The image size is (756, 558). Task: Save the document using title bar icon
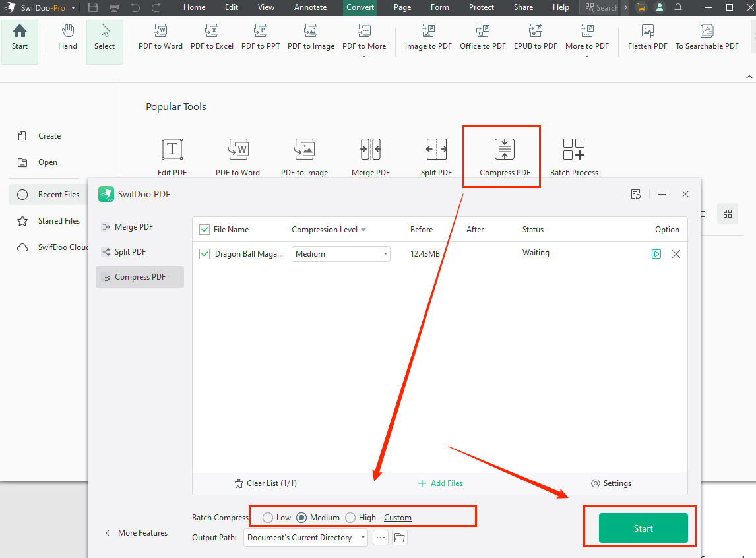[x=93, y=7]
